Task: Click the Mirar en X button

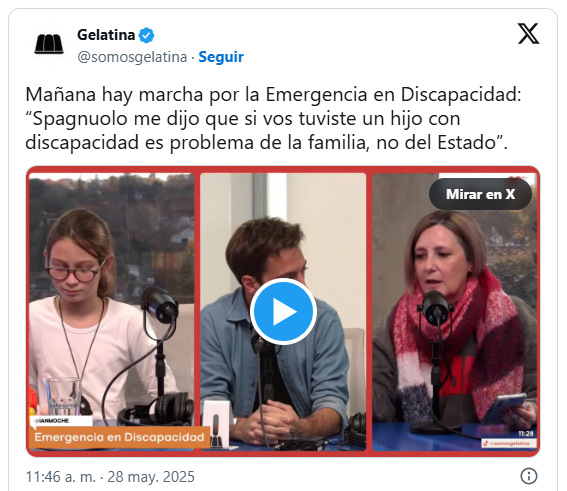Action: click(480, 194)
